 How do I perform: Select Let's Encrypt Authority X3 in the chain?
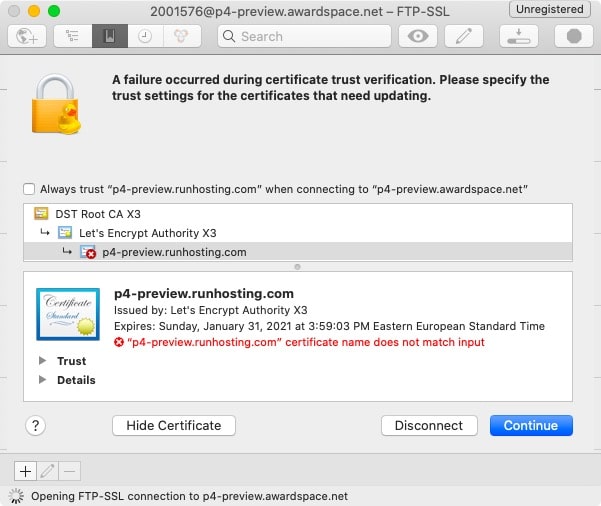click(298, 233)
